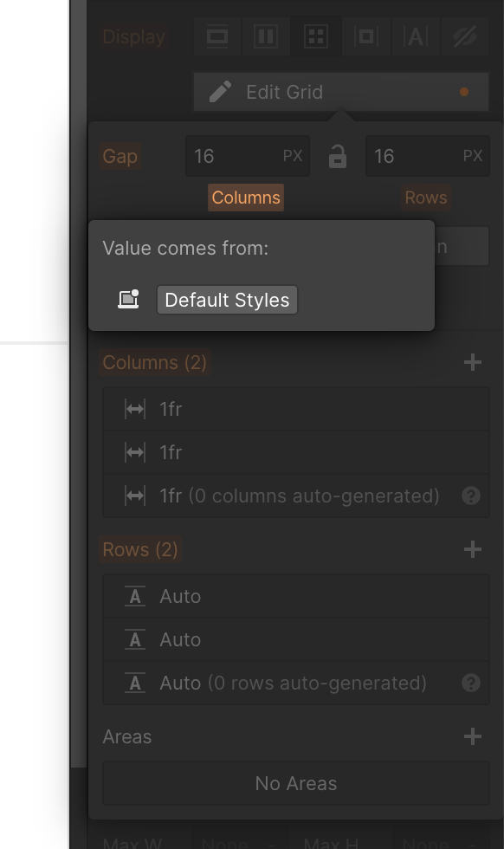Click the Columns label under the gap field
The image size is (504, 849).
point(245,198)
